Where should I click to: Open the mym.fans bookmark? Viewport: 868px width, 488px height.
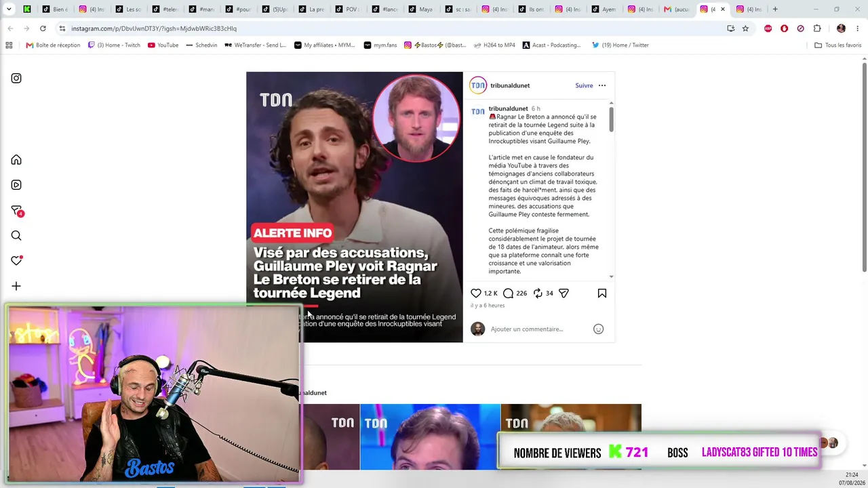coord(380,45)
